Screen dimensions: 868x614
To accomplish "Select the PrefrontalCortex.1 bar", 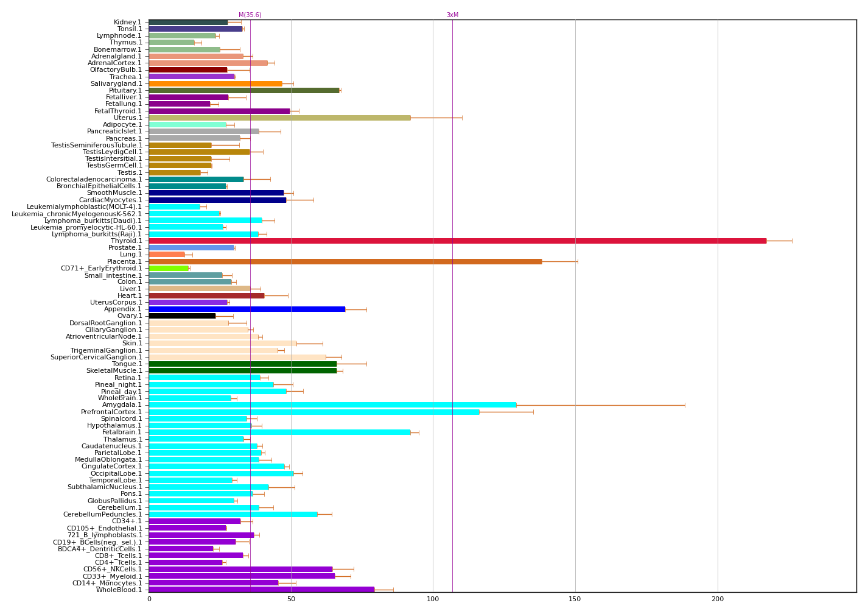I will [313, 412].
